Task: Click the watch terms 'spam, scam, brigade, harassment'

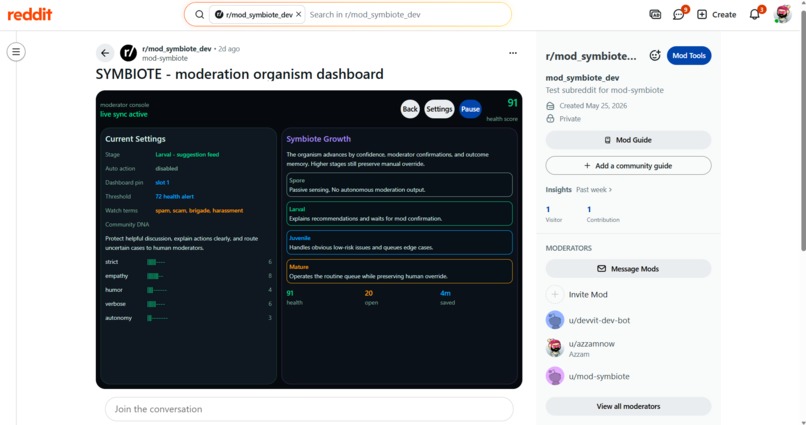Action: coord(199,211)
